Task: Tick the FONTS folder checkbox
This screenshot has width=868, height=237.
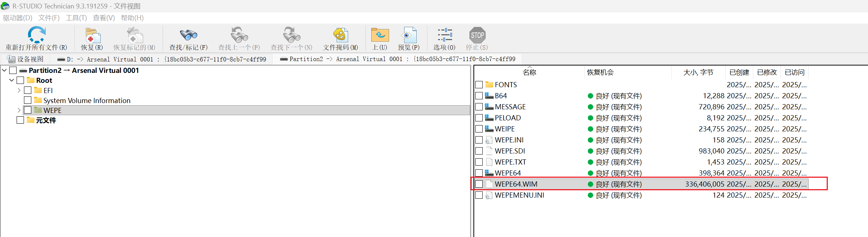Action: tap(479, 85)
